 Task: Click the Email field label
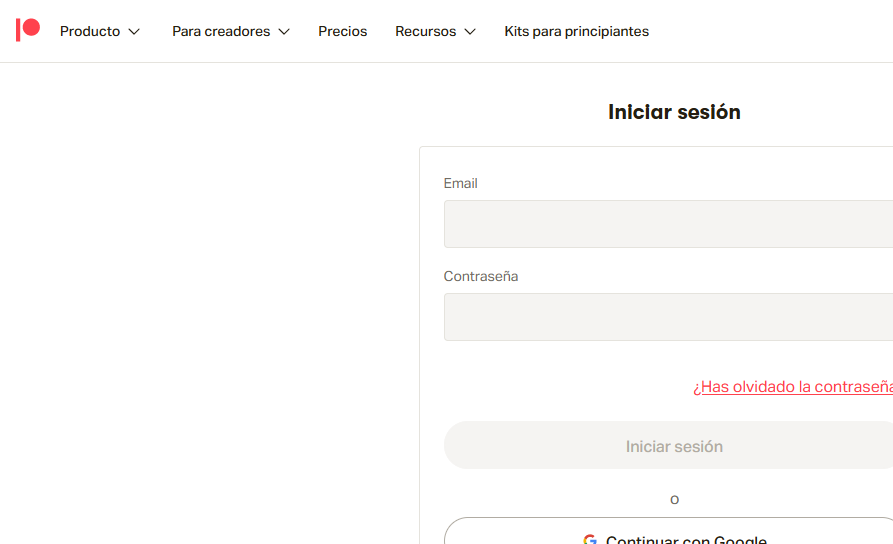[x=461, y=183]
